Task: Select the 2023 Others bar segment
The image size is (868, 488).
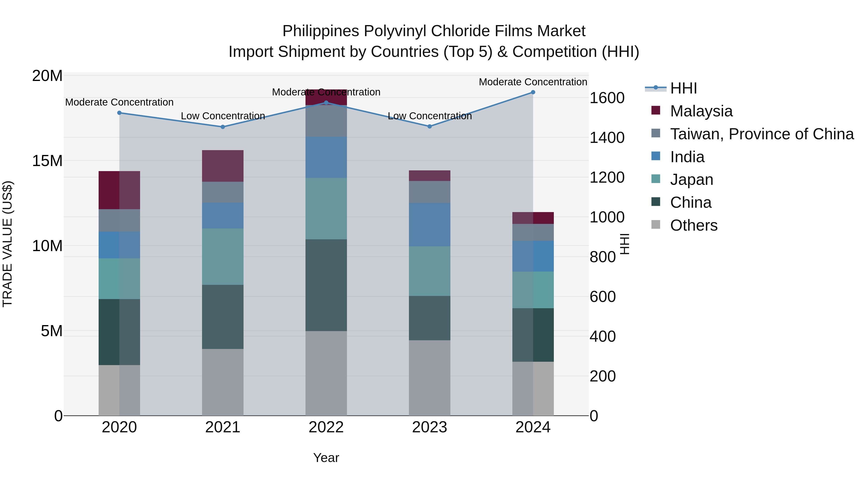Action: point(430,378)
